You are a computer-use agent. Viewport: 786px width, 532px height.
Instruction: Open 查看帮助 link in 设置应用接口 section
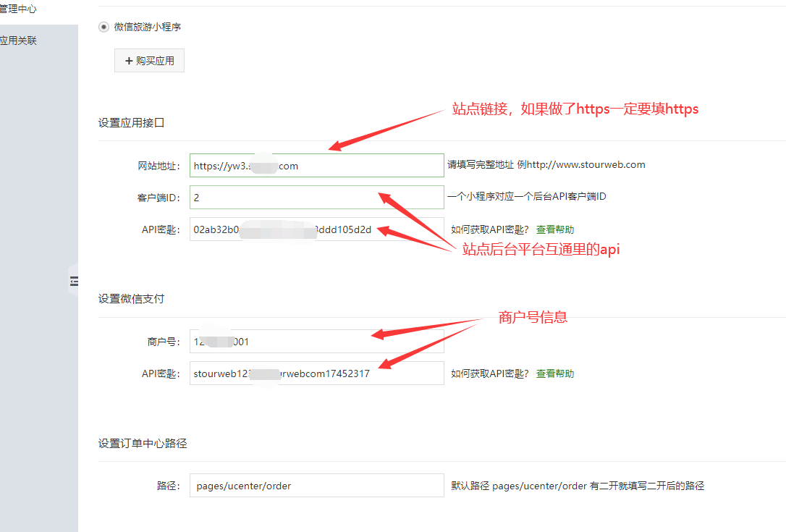[554, 229]
